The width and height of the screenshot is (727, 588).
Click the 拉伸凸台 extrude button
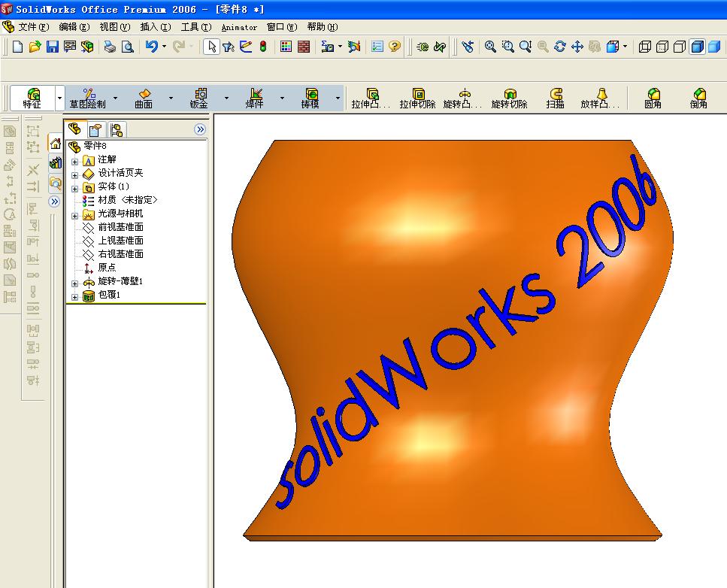[371, 98]
